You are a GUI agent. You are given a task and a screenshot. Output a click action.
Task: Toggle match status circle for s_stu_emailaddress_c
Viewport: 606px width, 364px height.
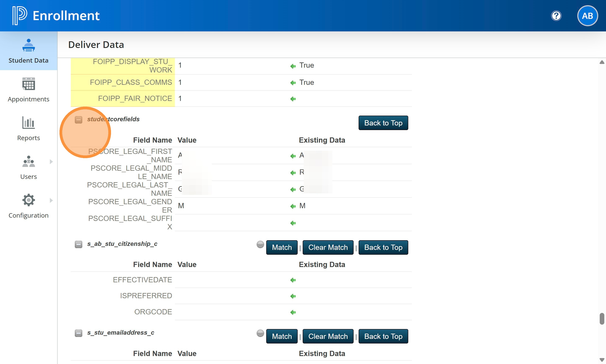tap(260, 333)
